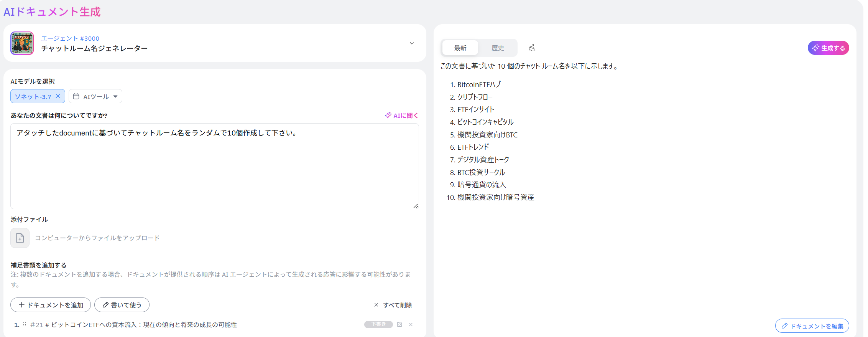Click the chat room generator agent avatar
This screenshot has width=868, height=337.
coord(22,43)
